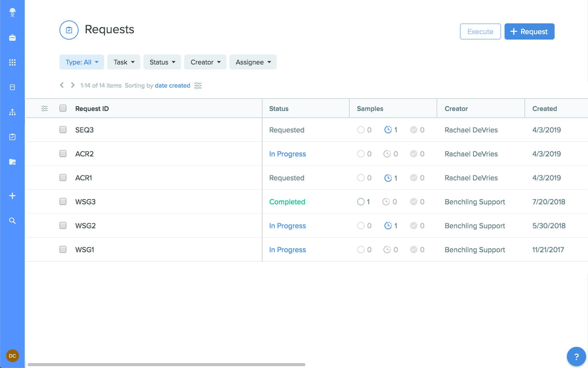
Task: Open the filter settings icon near sorting
Action: (198, 86)
